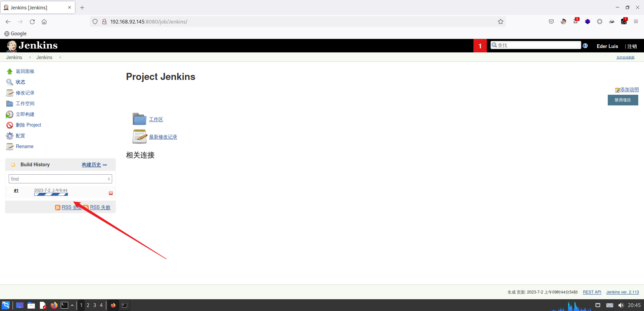Toggle 允许自动刷新 auto refresh link

click(625, 57)
